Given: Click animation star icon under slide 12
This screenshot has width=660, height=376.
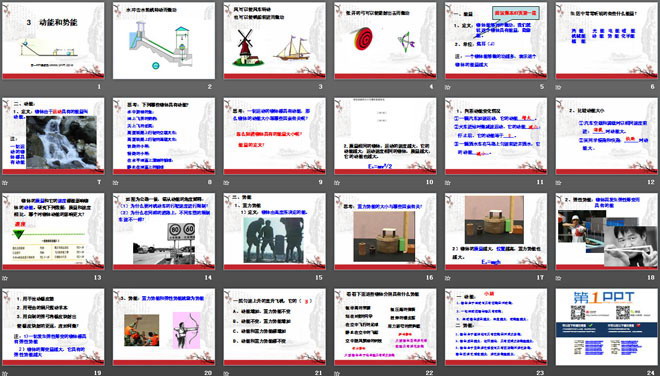Looking at the screenshot, I should coord(559,183).
